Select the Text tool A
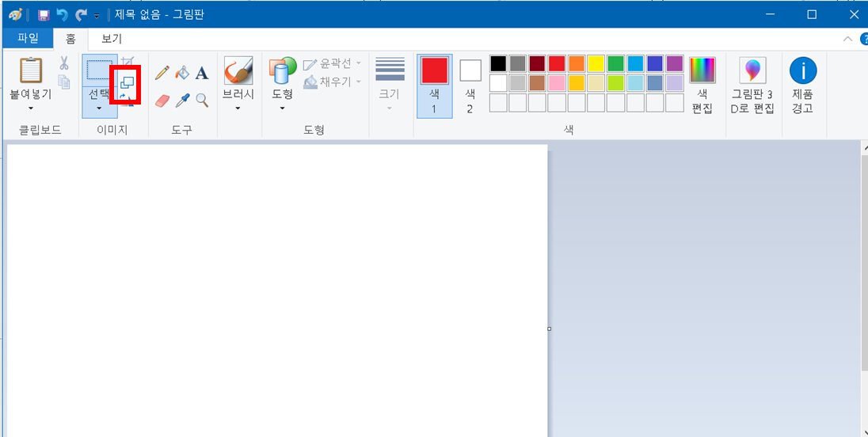The image size is (868, 437). [202, 73]
